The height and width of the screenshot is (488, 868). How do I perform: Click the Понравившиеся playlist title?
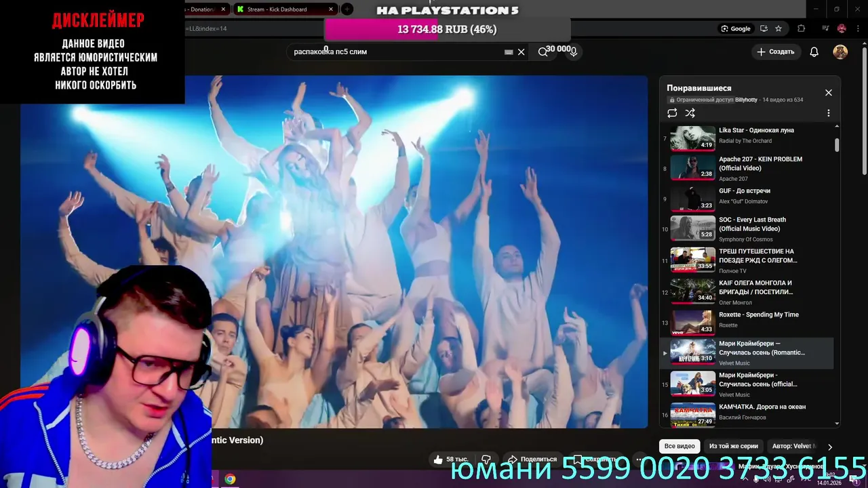click(698, 88)
